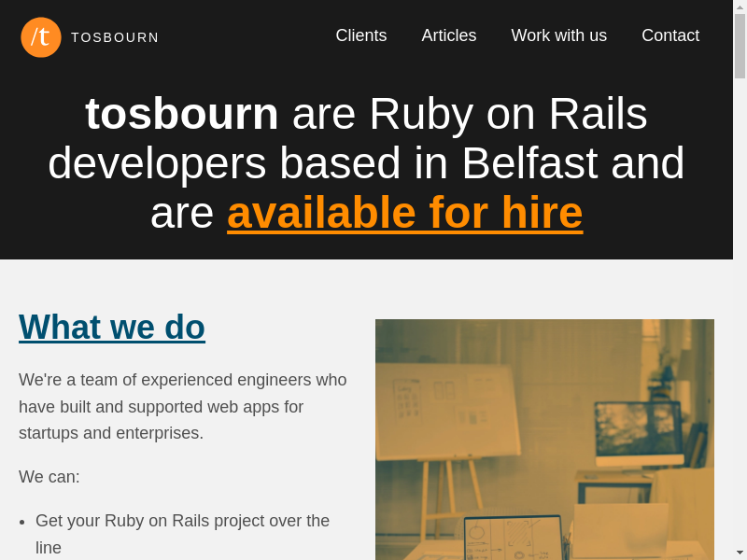
Task: Click the laptop at the photo's bottom
Action: point(514,539)
